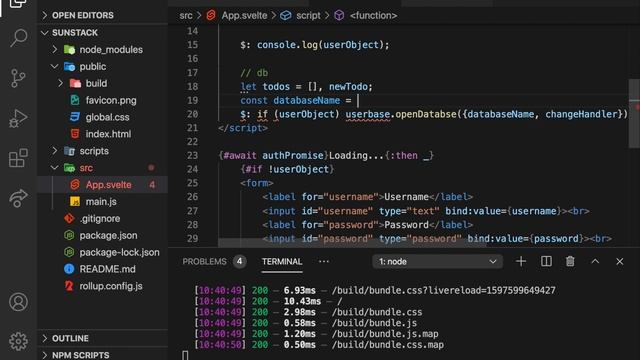Click '{#await authPromise}' on line 23
This screenshot has width=640, height=360.
tap(273, 156)
